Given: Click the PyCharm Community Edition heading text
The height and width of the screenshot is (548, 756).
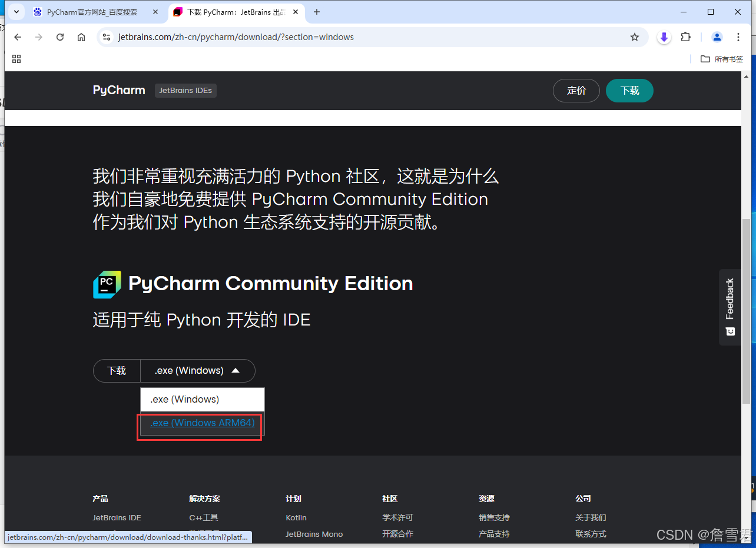Looking at the screenshot, I should 270,284.
